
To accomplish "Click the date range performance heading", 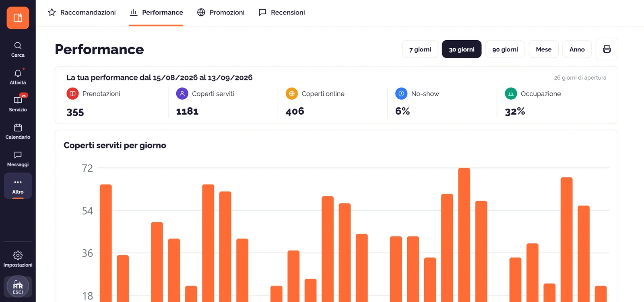I will pyautogui.click(x=159, y=78).
